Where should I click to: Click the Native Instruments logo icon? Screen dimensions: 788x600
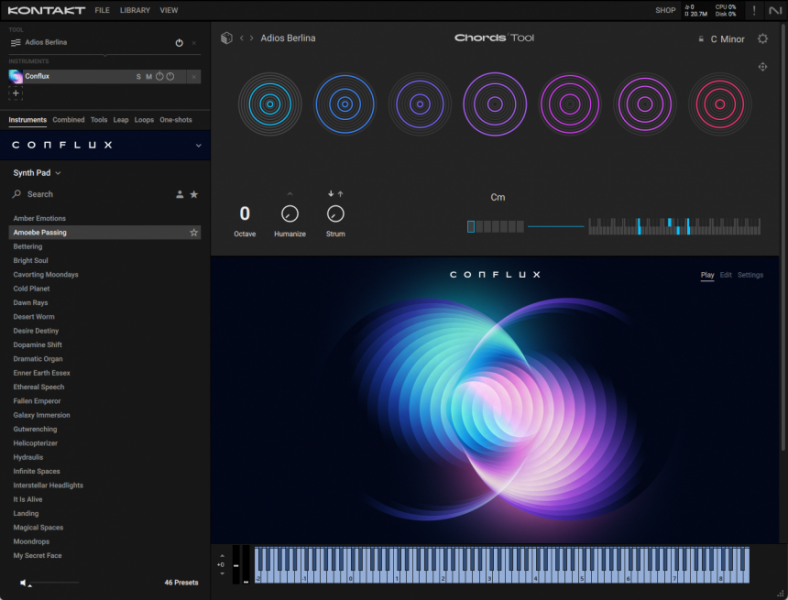(x=775, y=10)
